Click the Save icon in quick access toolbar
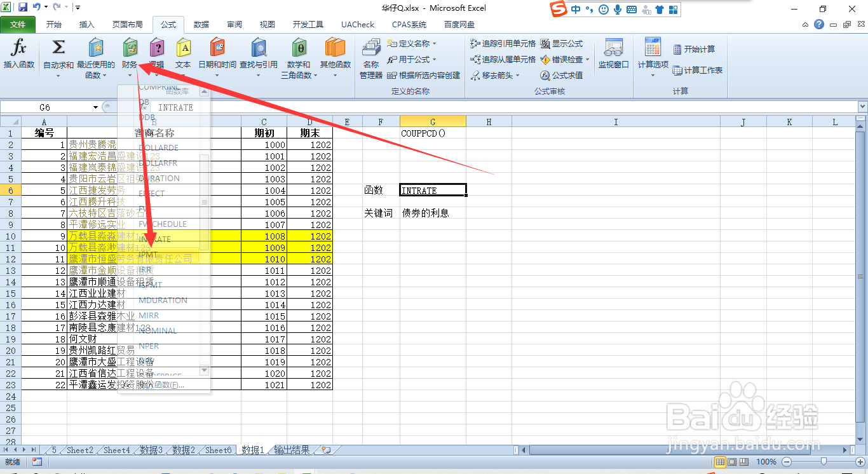The width and height of the screenshot is (868, 474). tap(23, 8)
